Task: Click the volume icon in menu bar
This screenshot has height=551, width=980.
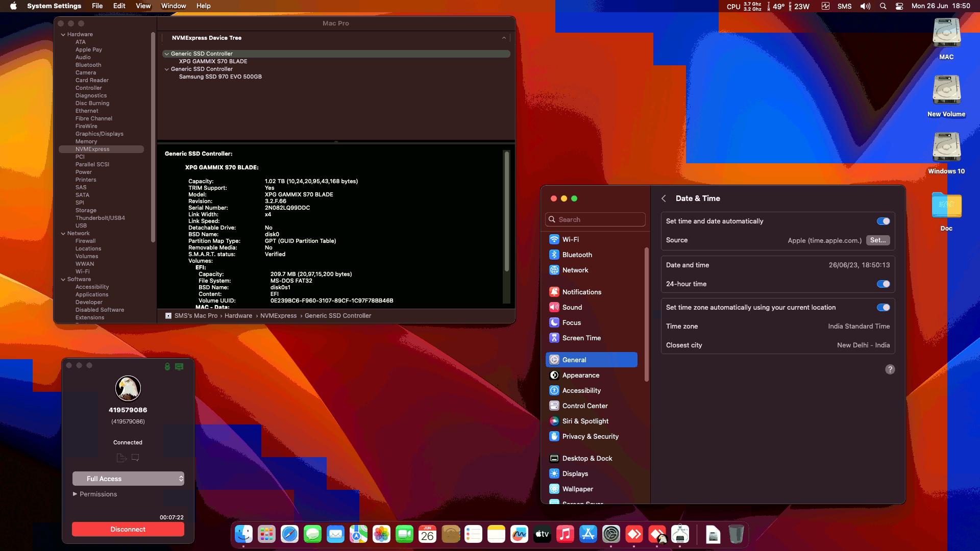Action: (865, 6)
